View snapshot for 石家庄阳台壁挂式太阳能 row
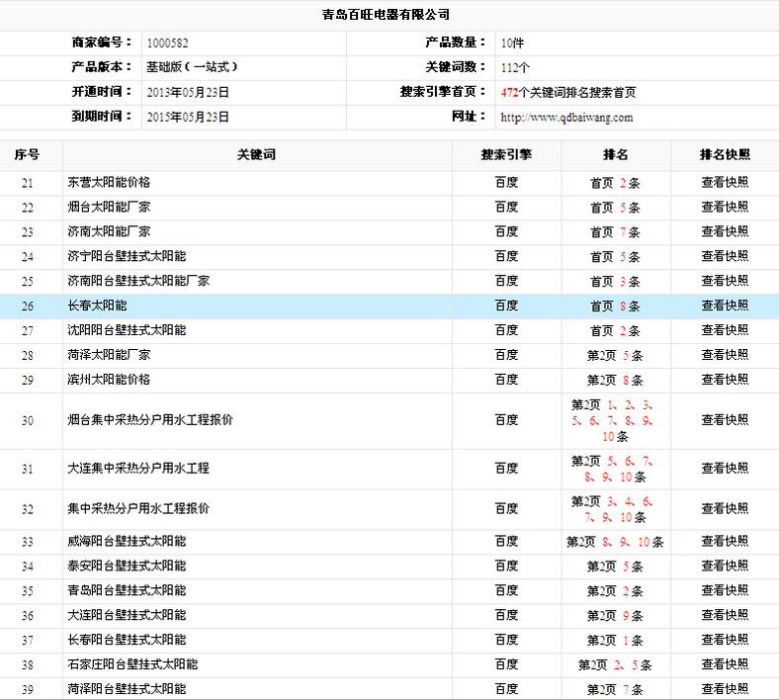 [725, 664]
